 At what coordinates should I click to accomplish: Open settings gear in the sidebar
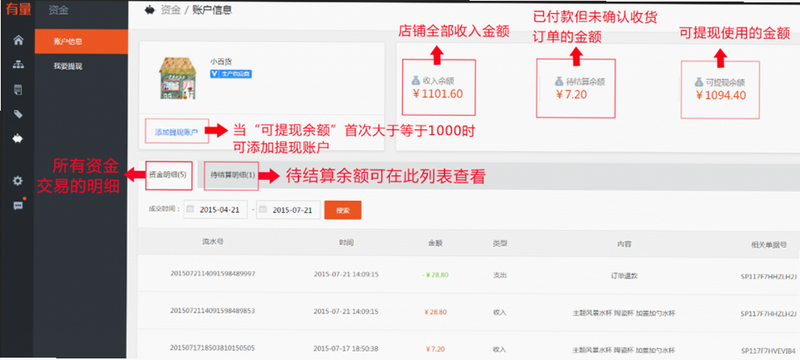click(18, 181)
